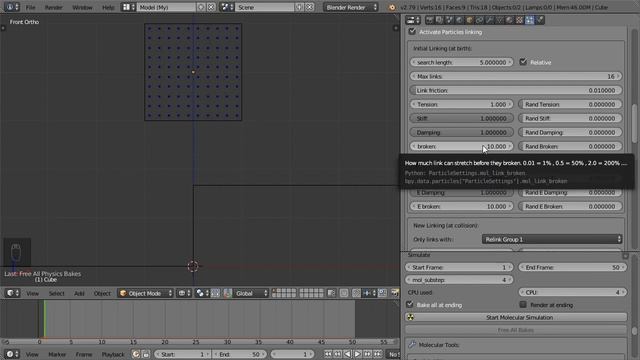Image resolution: width=640 pixels, height=360 pixels.
Task: Play the animation in reverse
Action: (347, 354)
